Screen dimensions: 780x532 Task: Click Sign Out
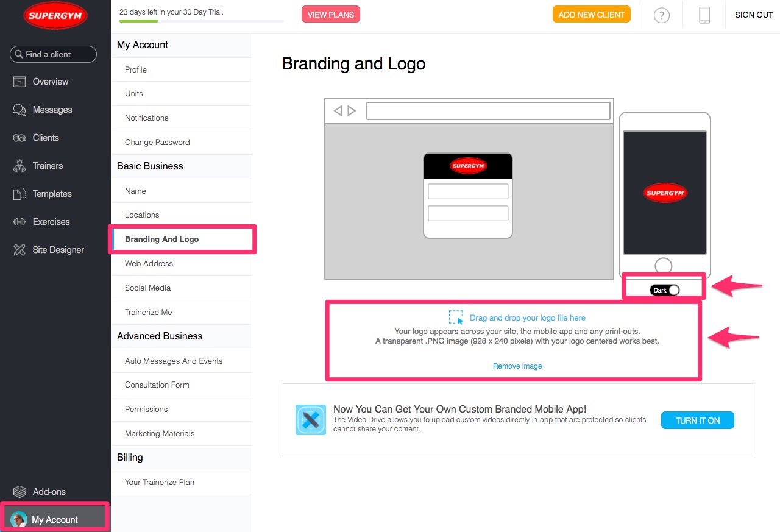click(x=754, y=15)
